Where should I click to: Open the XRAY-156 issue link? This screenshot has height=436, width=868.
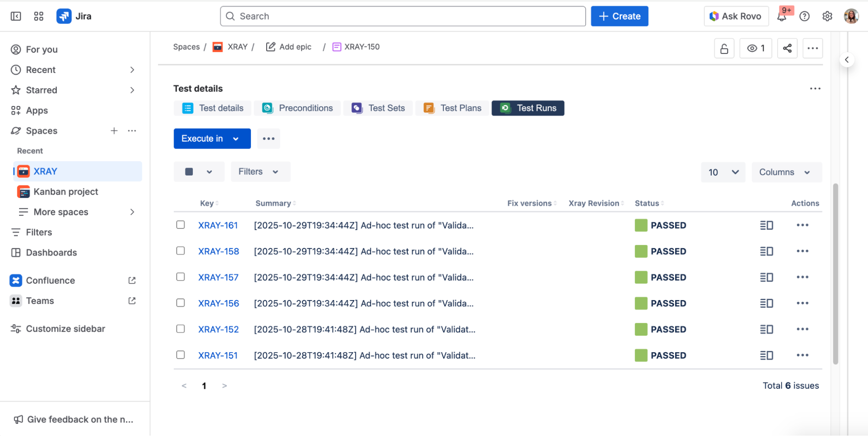218,304
